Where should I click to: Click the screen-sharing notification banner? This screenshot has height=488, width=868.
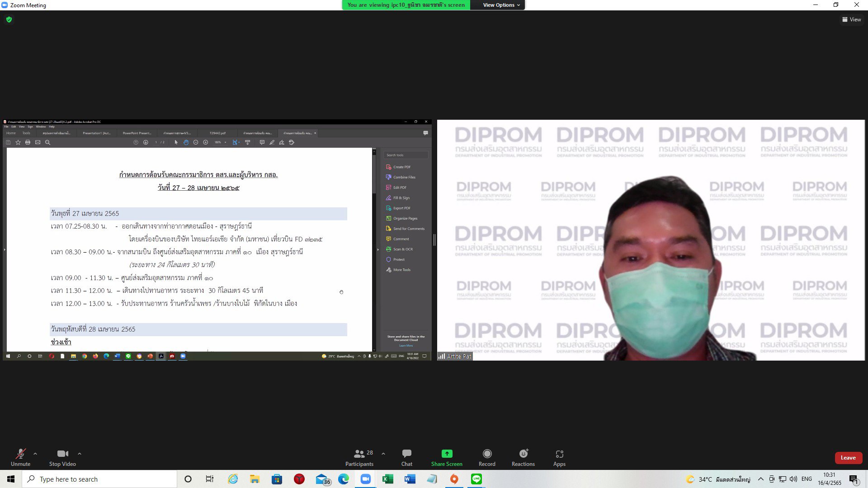click(406, 5)
